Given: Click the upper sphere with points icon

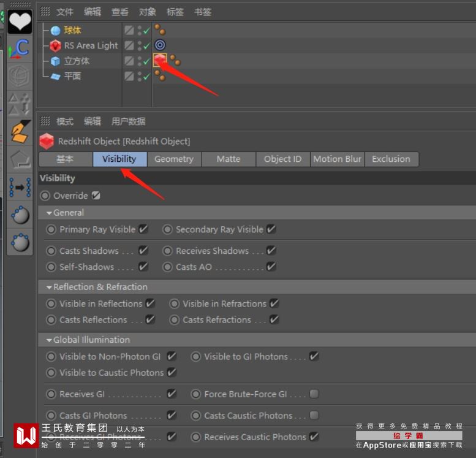Looking at the screenshot, I should click(x=20, y=215).
